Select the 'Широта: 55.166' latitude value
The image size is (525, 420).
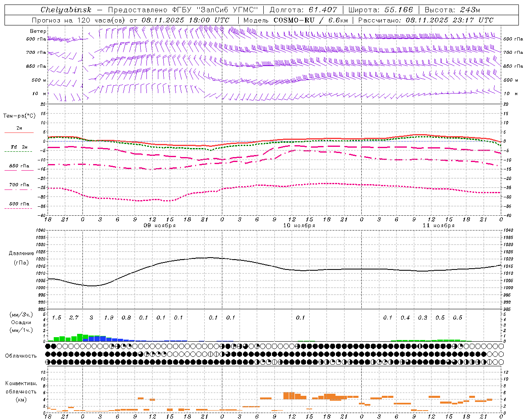click(380, 10)
